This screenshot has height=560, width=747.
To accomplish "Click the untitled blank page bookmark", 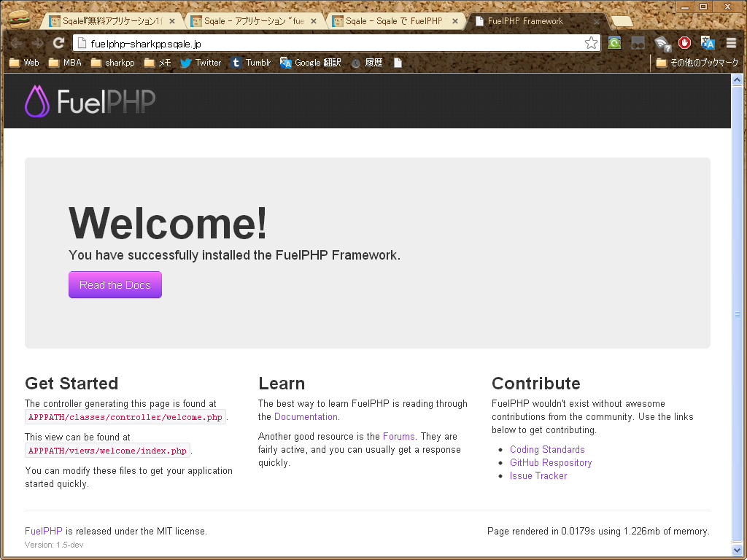I will (398, 63).
